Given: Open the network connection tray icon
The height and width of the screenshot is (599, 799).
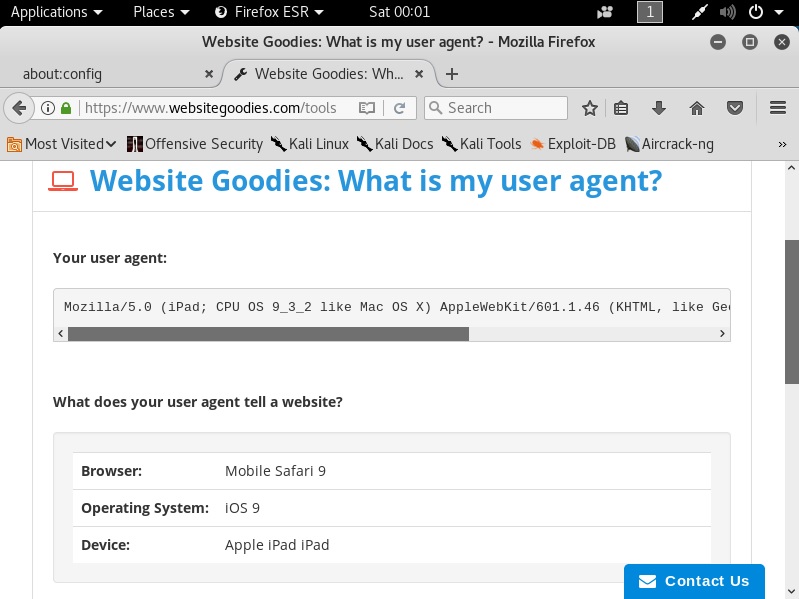Looking at the screenshot, I should [x=700, y=12].
